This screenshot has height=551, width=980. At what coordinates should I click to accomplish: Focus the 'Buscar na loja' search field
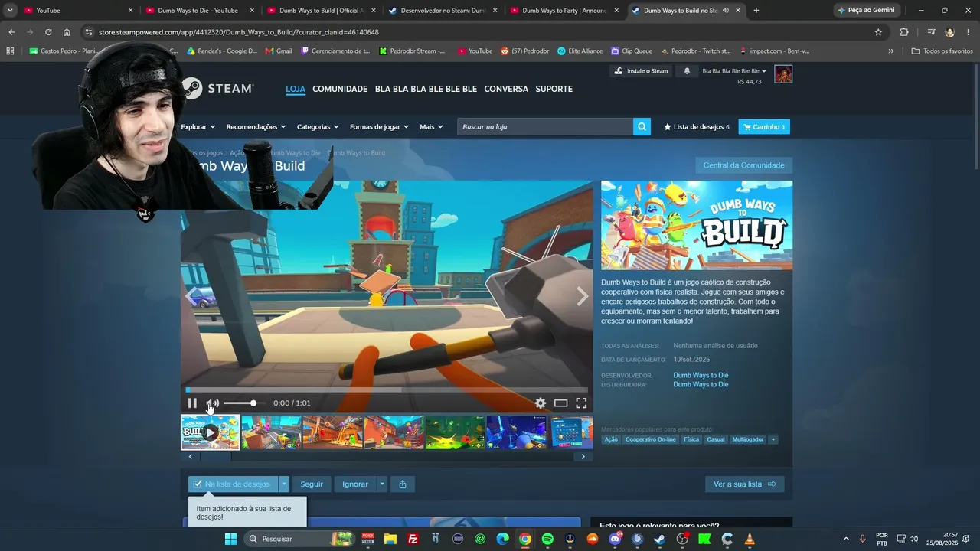545,127
